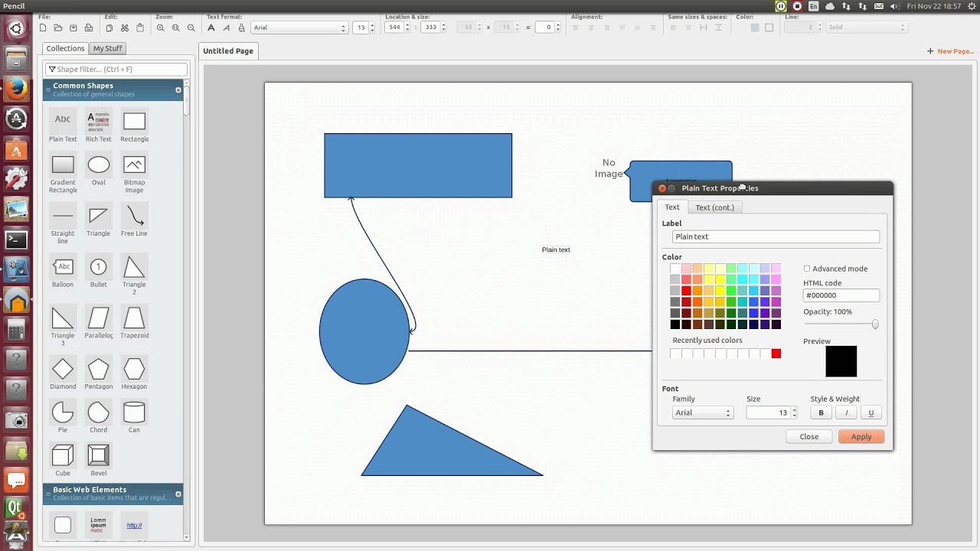Select the Hexagon shape
The width and height of the screenshot is (980, 551).
pos(134,373)
